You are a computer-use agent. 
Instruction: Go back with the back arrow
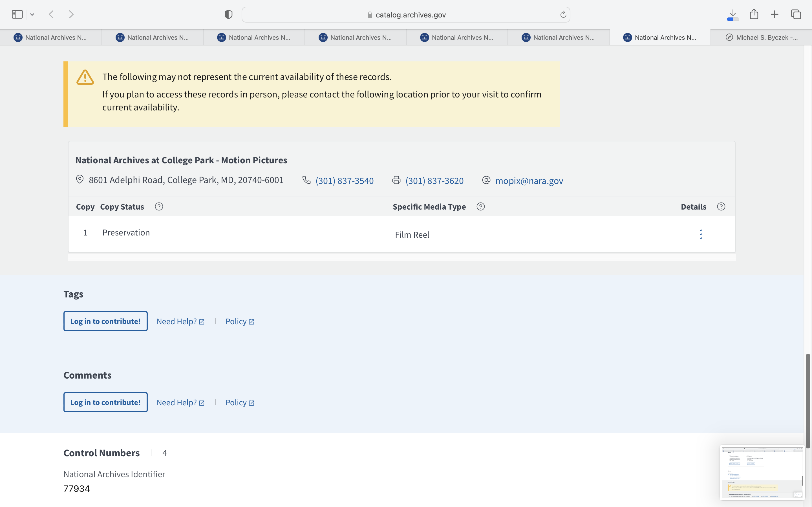click(x=51, y=14)
